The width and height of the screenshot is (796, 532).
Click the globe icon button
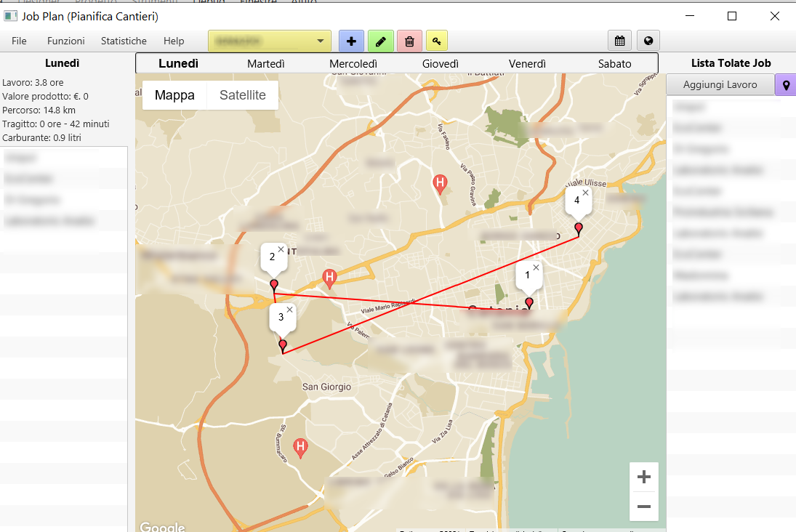[648, 41]
